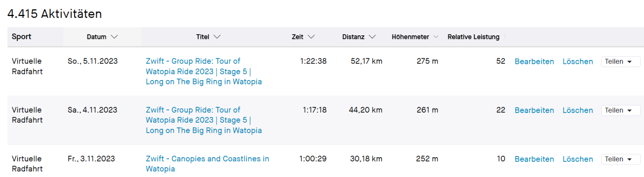Image resolution: width=644 pixels, height=177 pixels.
Task: Delete the 5.11.2023 activity with Löschen
Action: [x=578, y=62]
